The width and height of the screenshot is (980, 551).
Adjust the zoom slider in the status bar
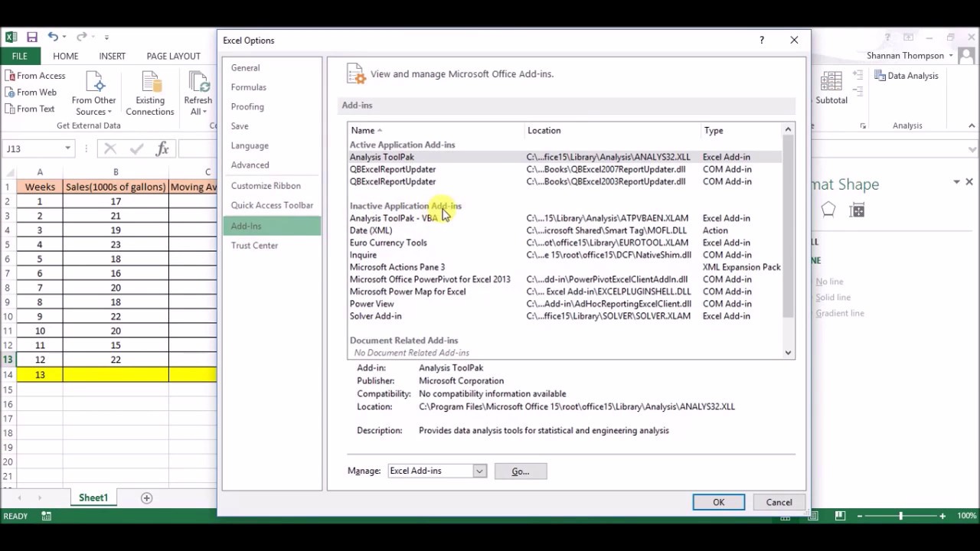[900, 517]
